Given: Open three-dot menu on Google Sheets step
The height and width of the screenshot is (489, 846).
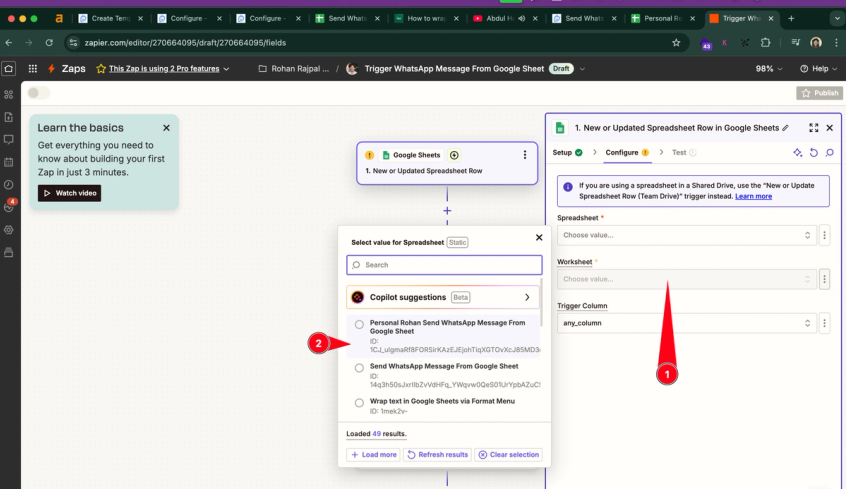Looking at the screenshot, I should click(x=524, y=155).
